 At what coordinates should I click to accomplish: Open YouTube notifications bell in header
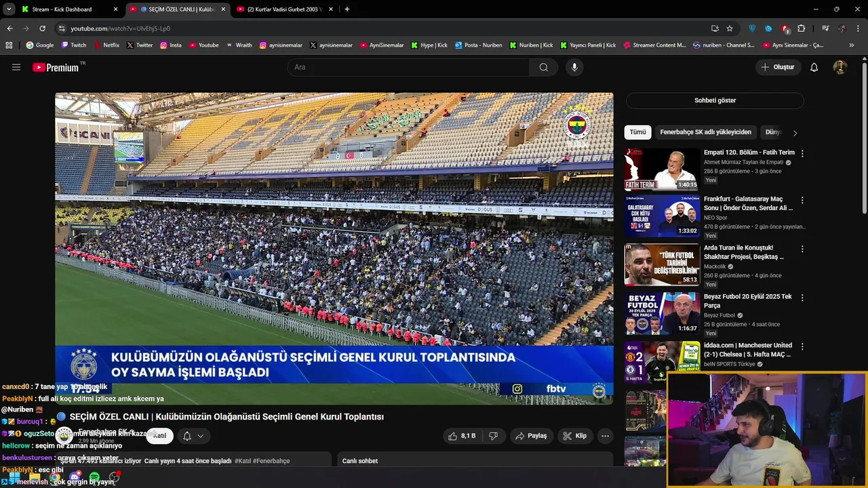tap(814, 67)
